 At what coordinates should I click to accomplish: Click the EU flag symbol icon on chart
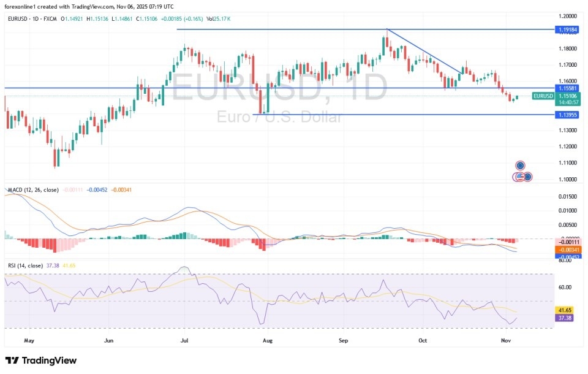coord(520,166)
